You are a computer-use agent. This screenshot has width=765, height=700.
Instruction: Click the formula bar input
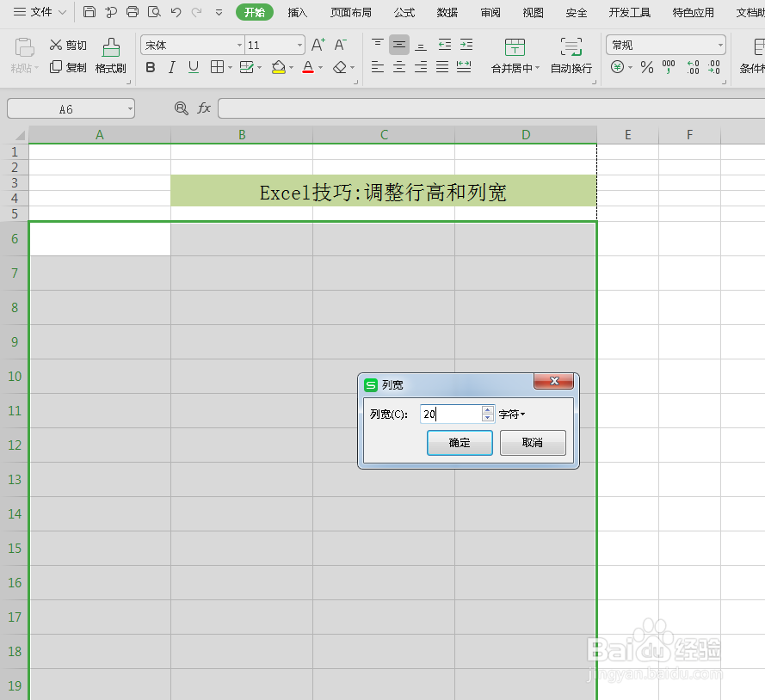click(x=491, y=108)
